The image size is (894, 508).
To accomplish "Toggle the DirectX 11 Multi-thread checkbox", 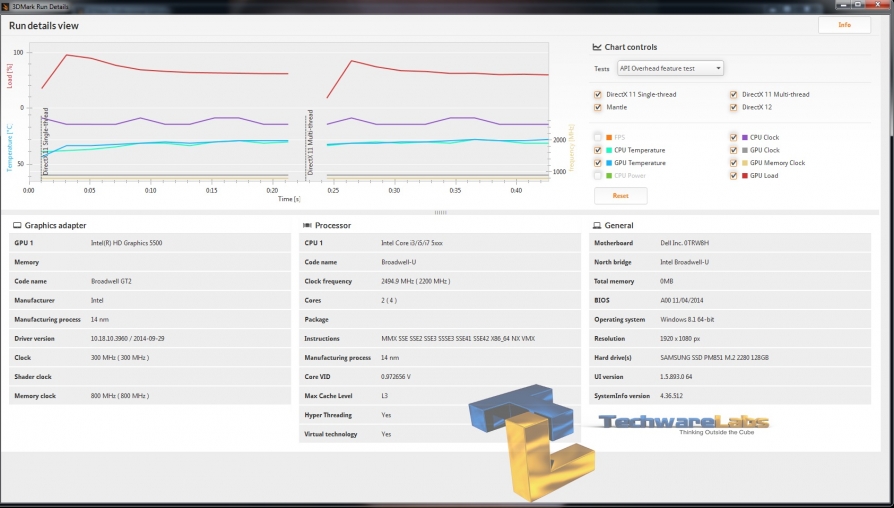I will click(x=733, y=95).
